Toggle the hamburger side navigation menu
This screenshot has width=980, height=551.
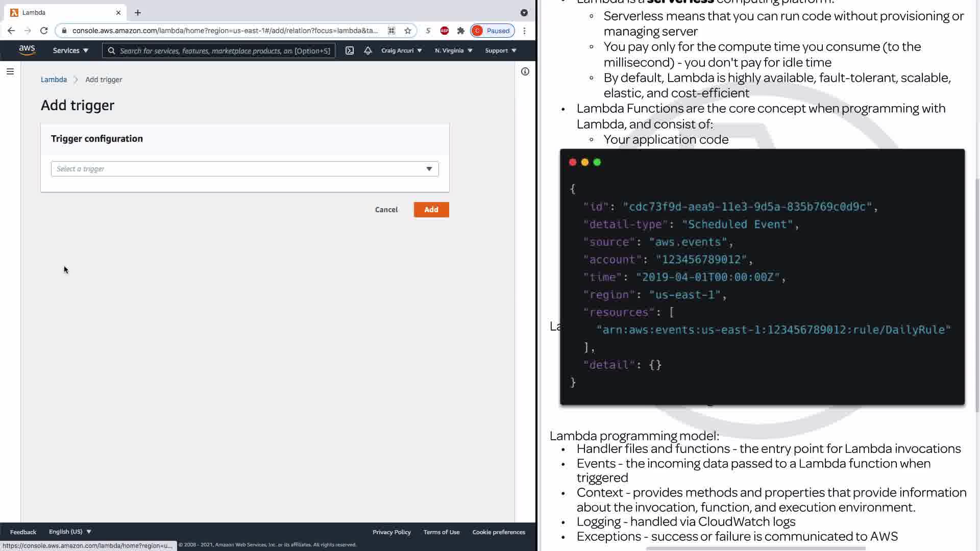[x=10, y=71]
